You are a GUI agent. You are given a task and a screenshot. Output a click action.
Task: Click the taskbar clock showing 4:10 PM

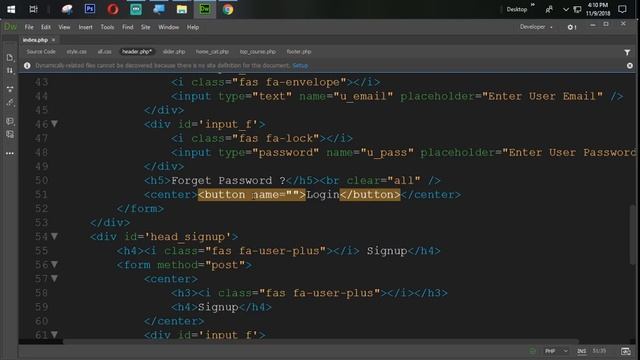(598, 9)
